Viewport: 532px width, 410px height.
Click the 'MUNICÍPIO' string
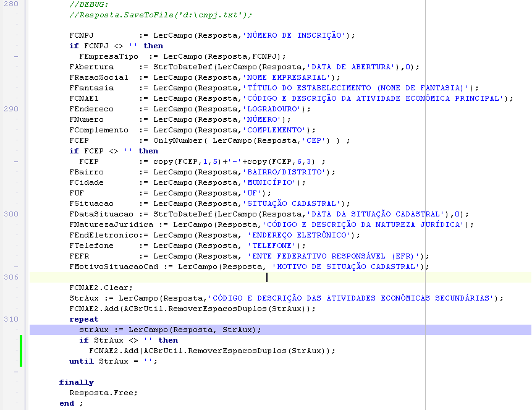pyautogui.click(x=269, y=183)
